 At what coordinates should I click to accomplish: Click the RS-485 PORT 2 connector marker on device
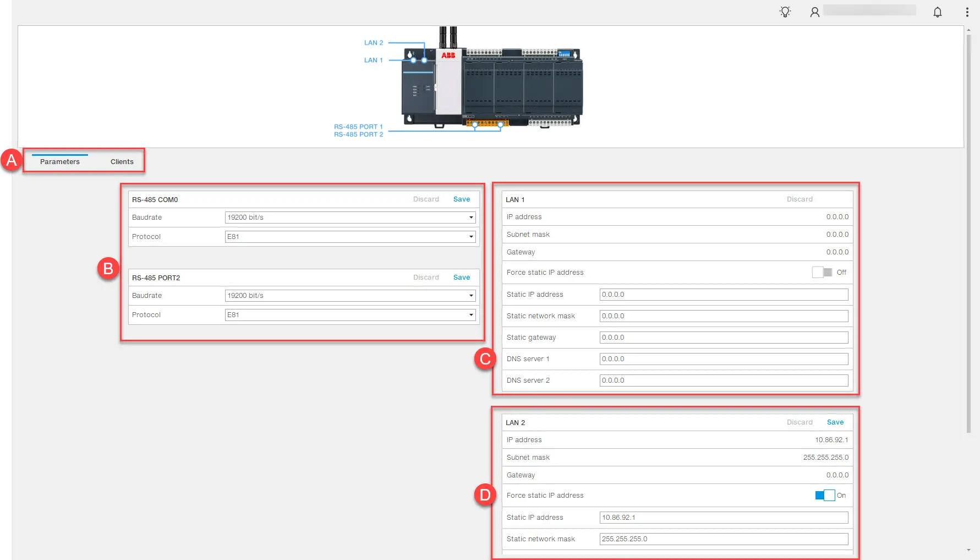click(x=500, y=125)
